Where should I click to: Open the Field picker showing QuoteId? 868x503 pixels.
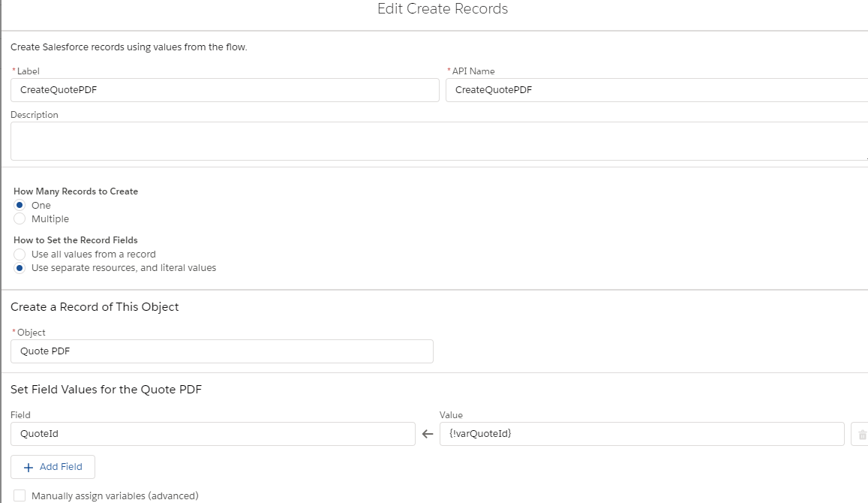[x=212, y=434]
